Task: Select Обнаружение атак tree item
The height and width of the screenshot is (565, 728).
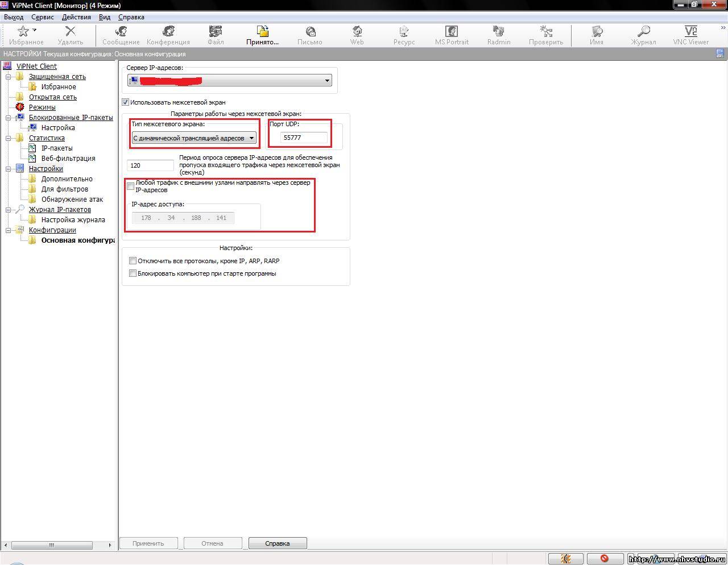Action: click(72, 199)
